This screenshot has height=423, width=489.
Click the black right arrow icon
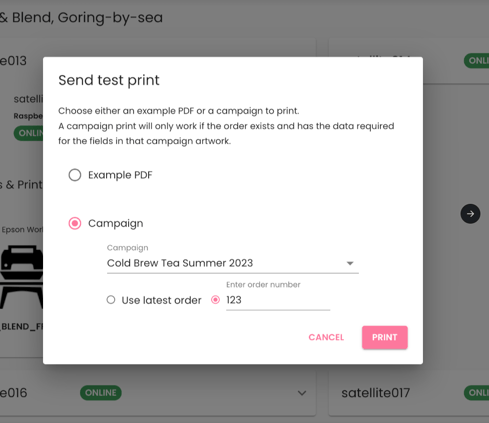point(470,214)
